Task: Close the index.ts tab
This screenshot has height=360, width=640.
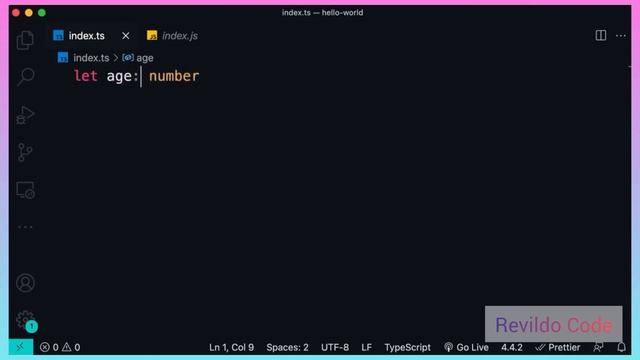Action: [x=126, y=36]
